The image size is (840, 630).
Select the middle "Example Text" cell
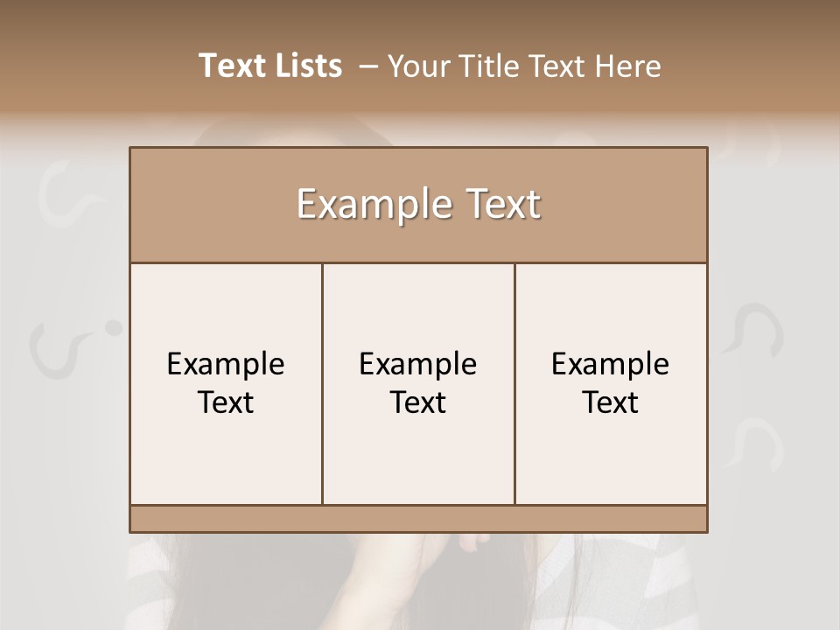coord(418,383)
